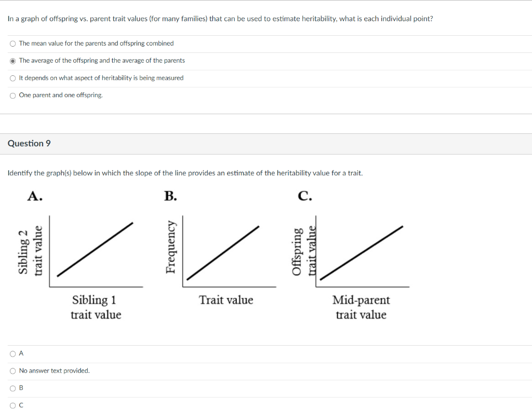The height and width of the screenshot is (410, 532).
Task: Select 'No answer text provided' option
Action: coord(12,371)
